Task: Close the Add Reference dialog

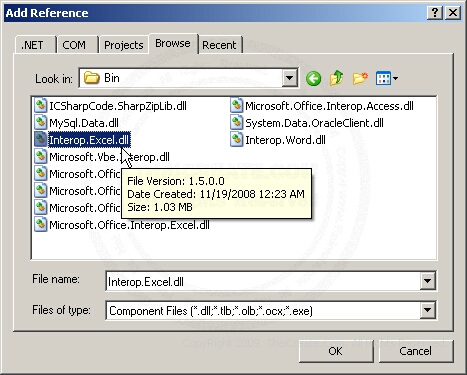Action: pos(453,13)
